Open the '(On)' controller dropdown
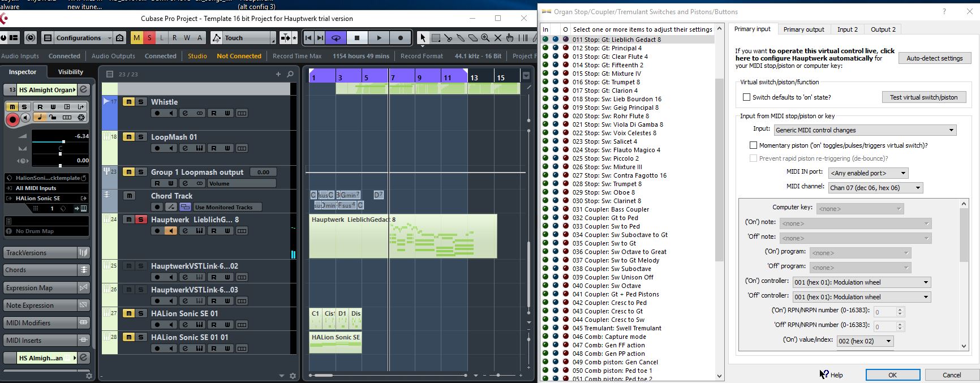Screen dimensions: 980x383 click(861, 282)
